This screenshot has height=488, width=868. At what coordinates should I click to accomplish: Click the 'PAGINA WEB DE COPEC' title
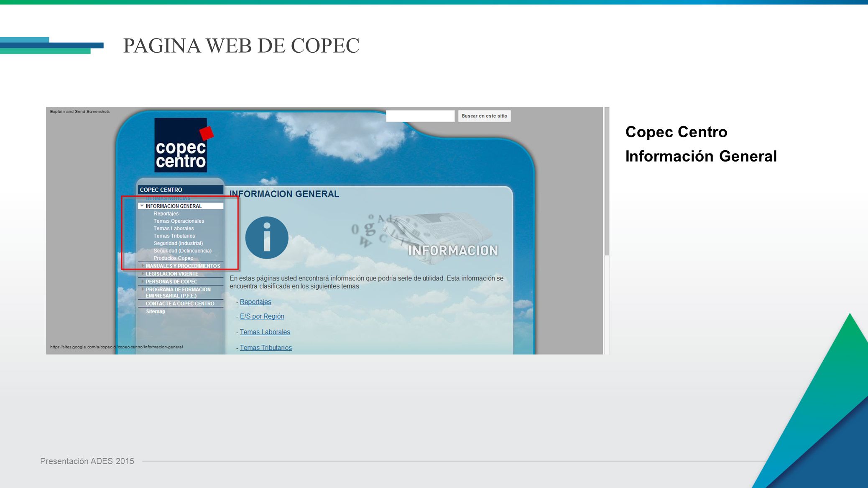tap(241, 46)
